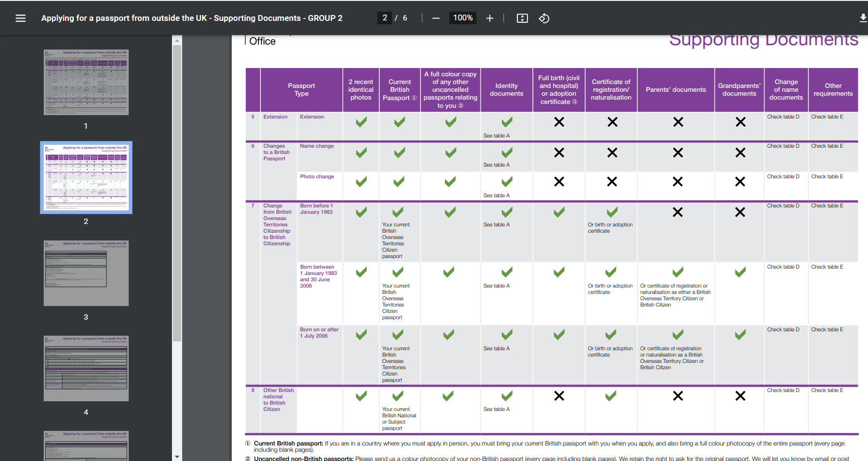Click the document title text in toolbar
The height and width of the screenshot is (461, 868).
(192, 18)
